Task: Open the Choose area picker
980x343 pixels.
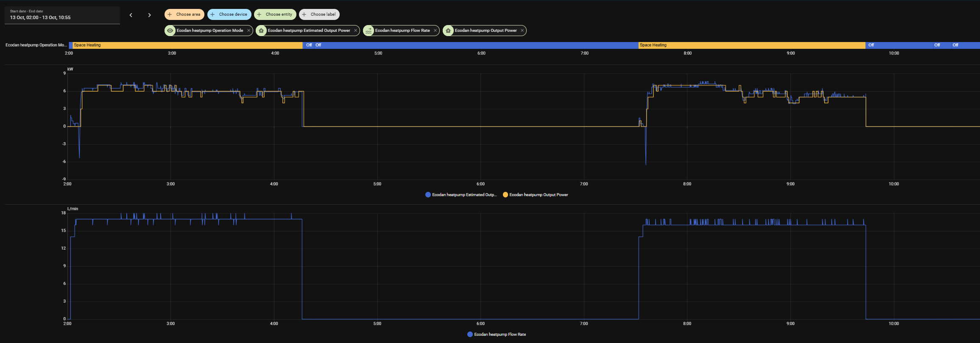Action: pos(184,14)
